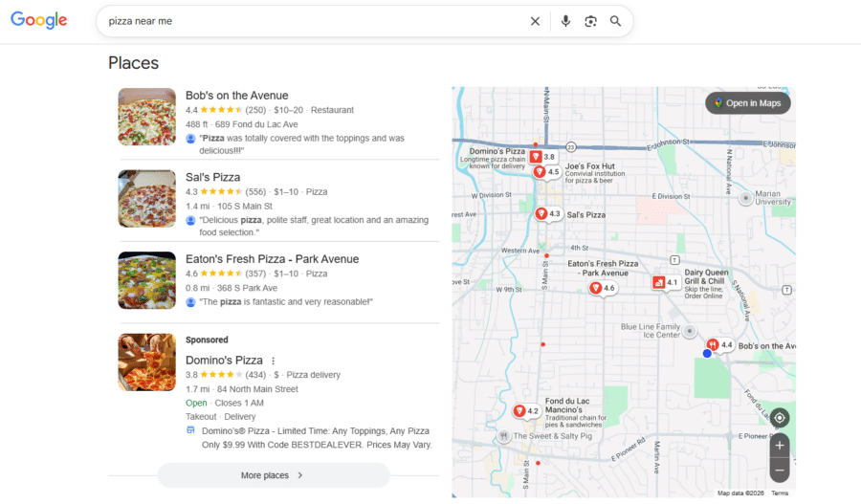The image size is (861, 504).
Task: Click the Sponsored label
Action: tap(207, 340)
